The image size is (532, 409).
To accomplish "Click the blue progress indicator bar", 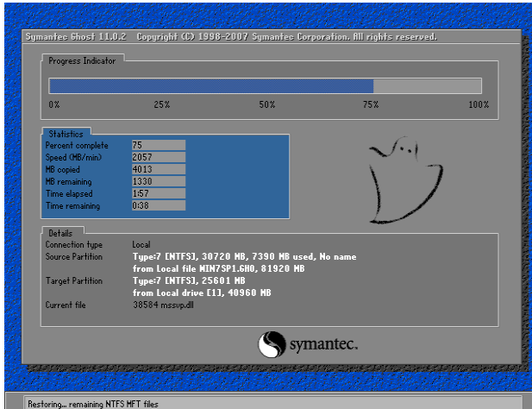I will click(211, 85).
